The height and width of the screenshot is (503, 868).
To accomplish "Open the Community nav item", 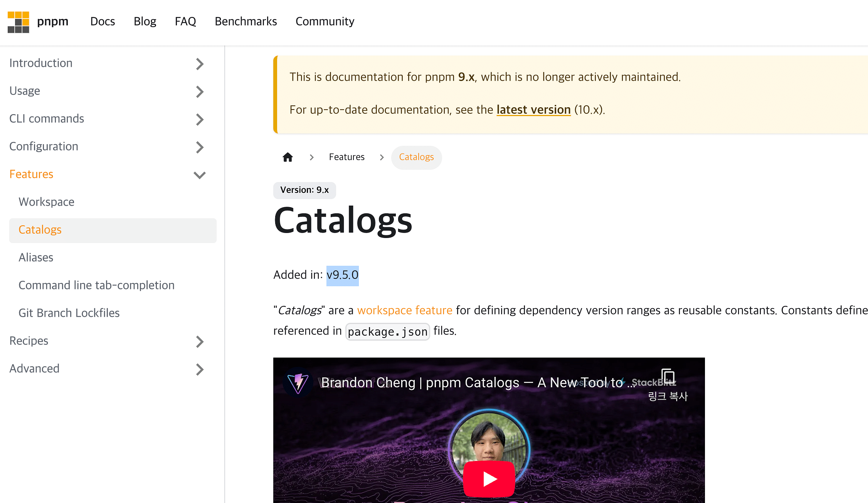I will pyautogui.click(x=325, y=21).
